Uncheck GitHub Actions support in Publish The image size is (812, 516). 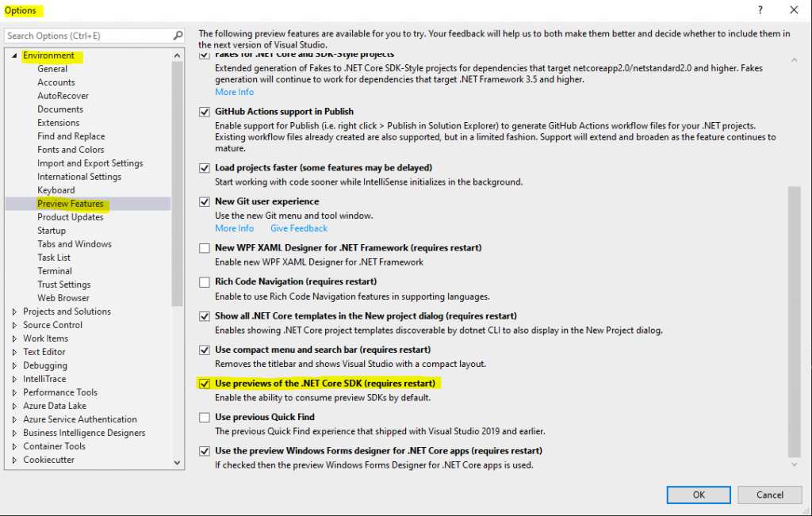point(205,112)
